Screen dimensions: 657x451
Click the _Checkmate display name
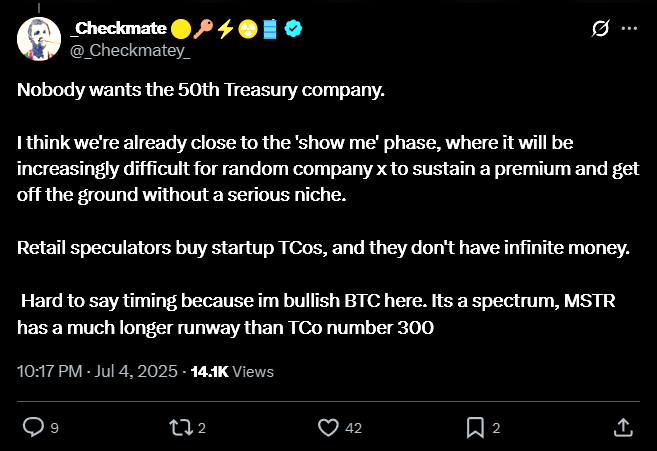pos(119,29)
